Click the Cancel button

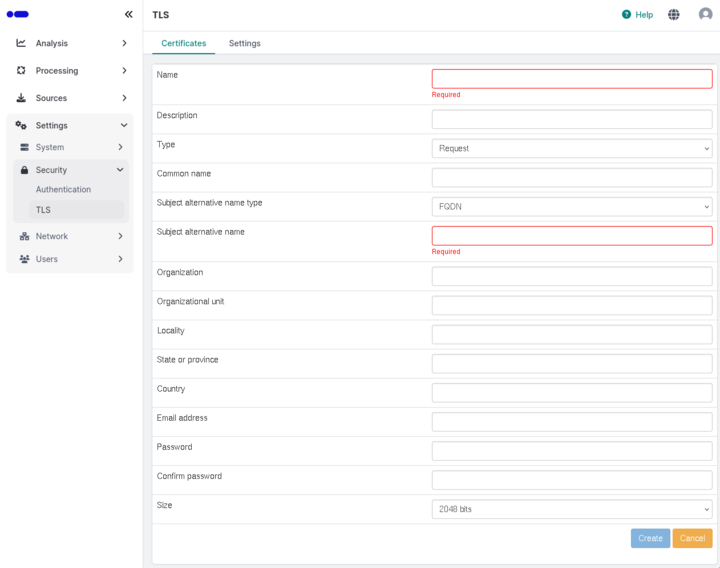[692, 538]
